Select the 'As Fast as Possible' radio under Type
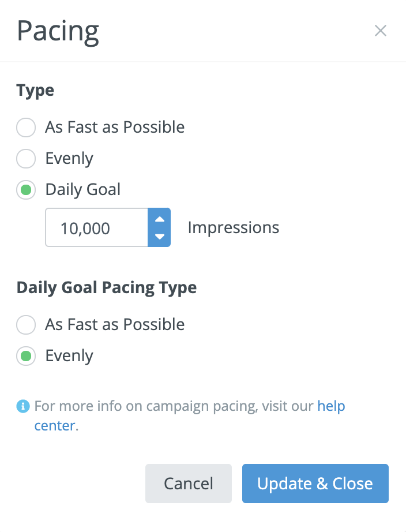 click(26, 128)
